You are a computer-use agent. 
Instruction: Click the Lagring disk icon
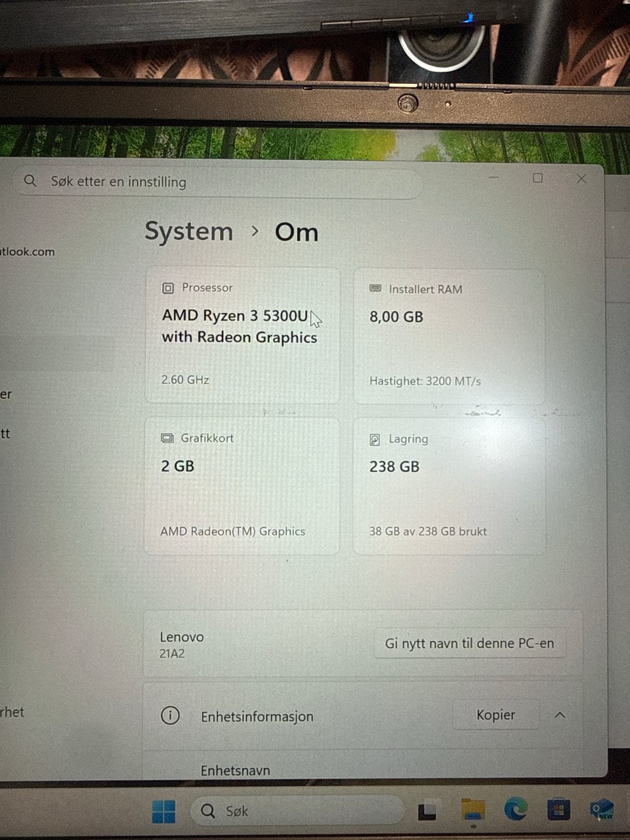click(x=375, y=440)
